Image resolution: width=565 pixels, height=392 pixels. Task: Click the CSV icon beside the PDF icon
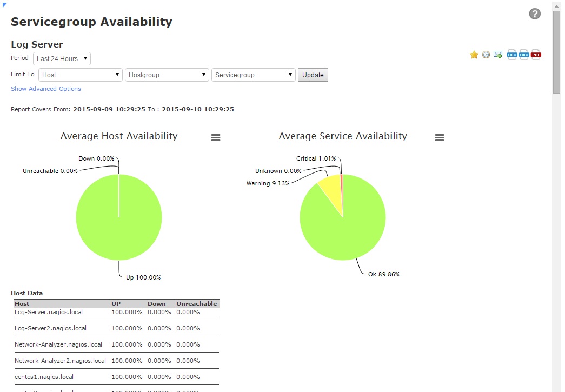coord(524,55)
